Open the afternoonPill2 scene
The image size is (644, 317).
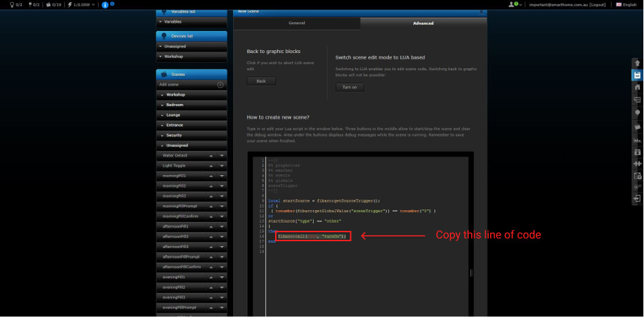tap(175, 236)
